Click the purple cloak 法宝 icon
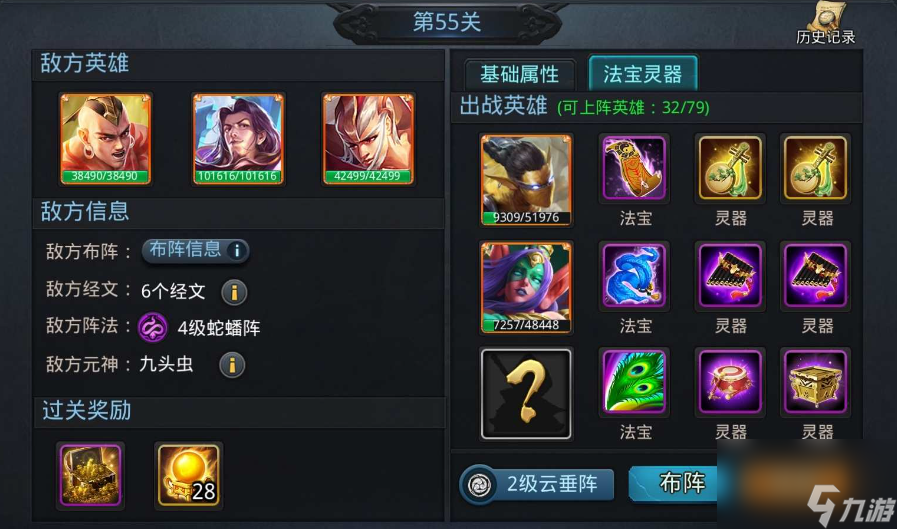This screenshot has height=529, width=897. coord(634,169)
